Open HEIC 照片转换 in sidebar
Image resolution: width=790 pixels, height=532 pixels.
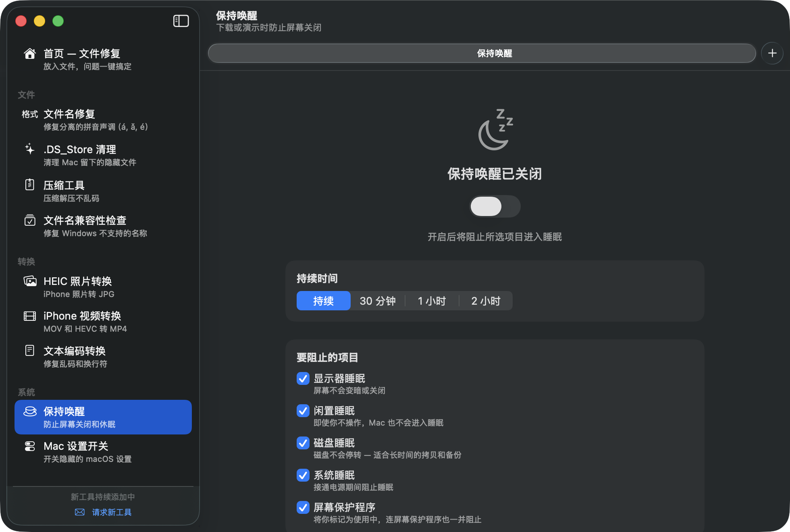(x=103, y=287)
